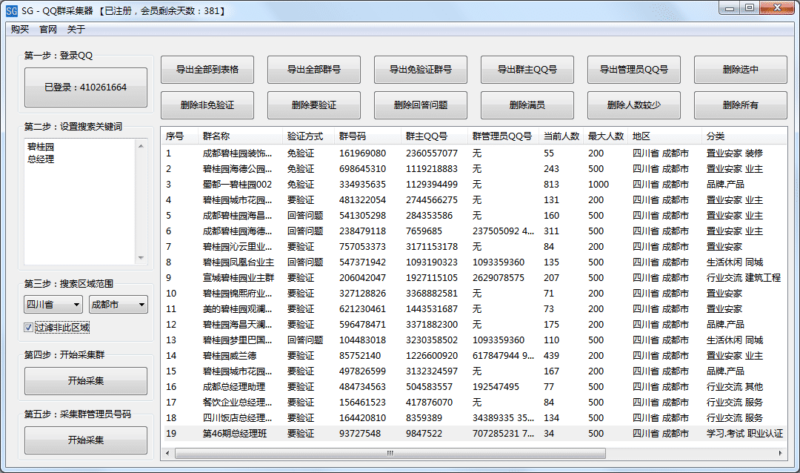Toggle the 过滤非此区域 checkbox
This screenshot has height=473, width=800.
pos(28,327)
